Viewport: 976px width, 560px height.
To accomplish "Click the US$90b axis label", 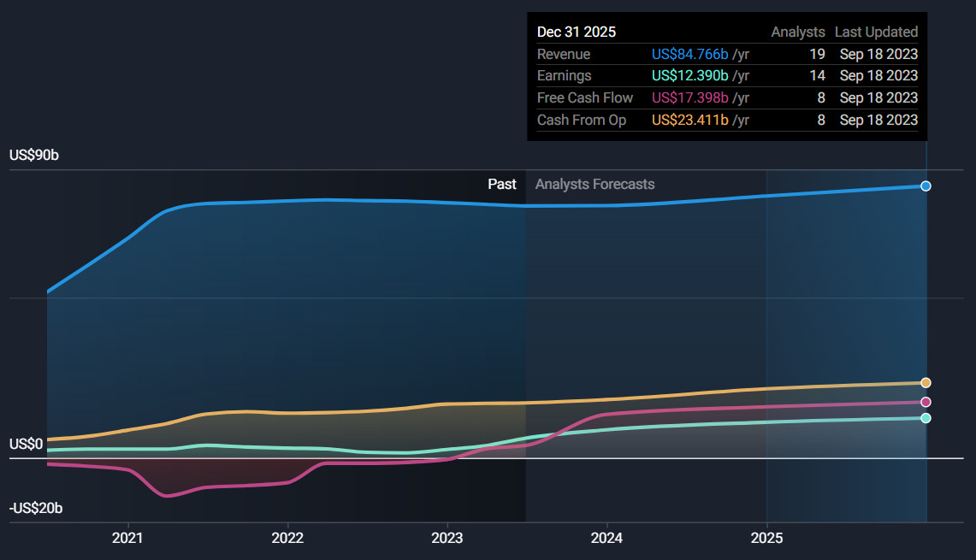I will [34, 155].
